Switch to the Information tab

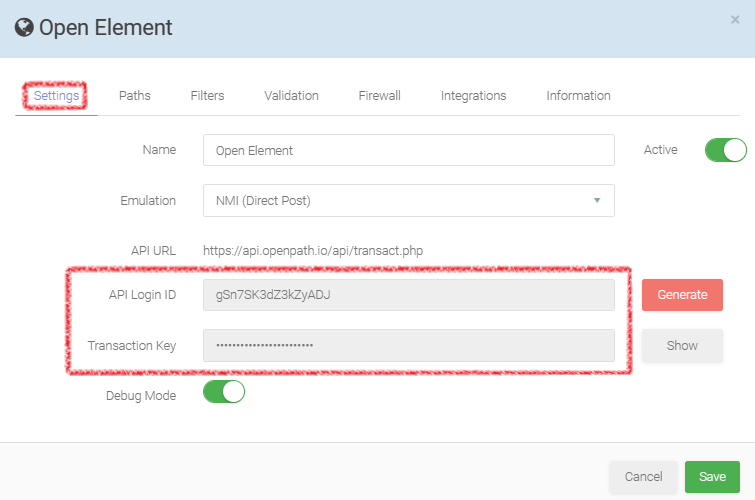[x=578, y=96]
